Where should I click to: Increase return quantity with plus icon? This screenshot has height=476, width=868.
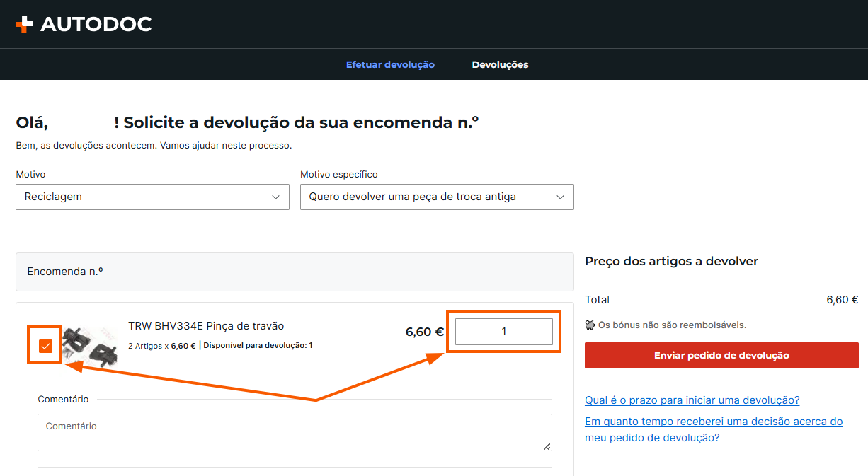(x=539, y=332)
